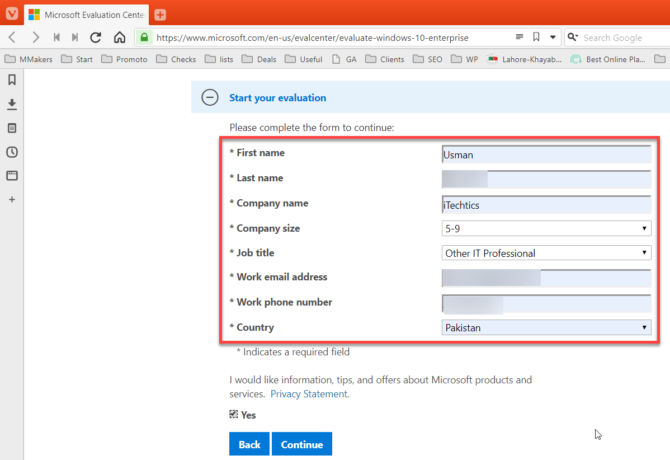Open the History side panel
The width and height of the screenshot is (670, 460).
(12, 152)
